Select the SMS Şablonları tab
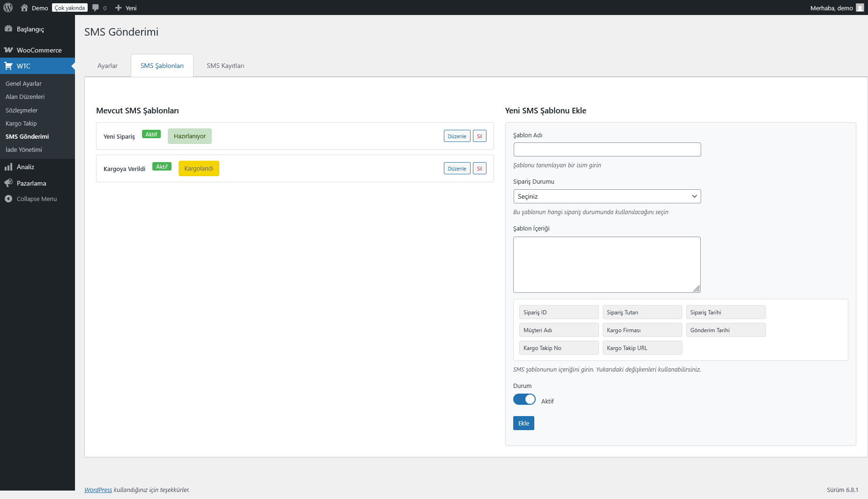This screenshot has width=868, height=499. pos(162,66)
